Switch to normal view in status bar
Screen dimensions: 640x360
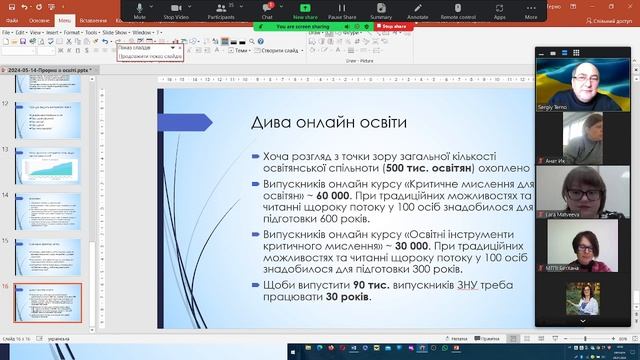(x=513, y=339)
